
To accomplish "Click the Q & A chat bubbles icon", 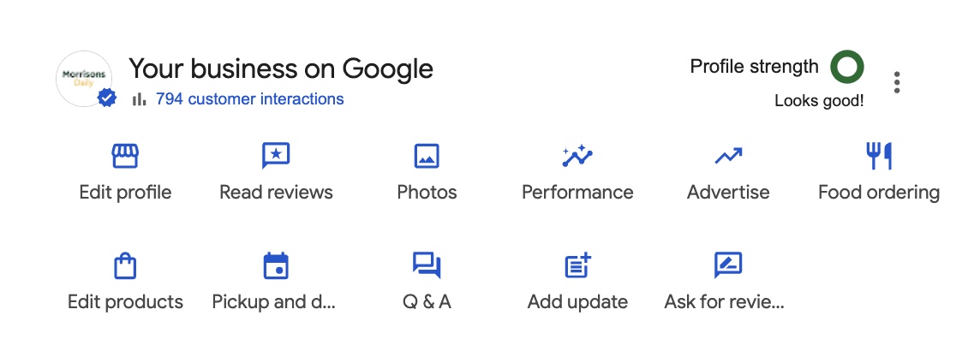I will (427, 265).
